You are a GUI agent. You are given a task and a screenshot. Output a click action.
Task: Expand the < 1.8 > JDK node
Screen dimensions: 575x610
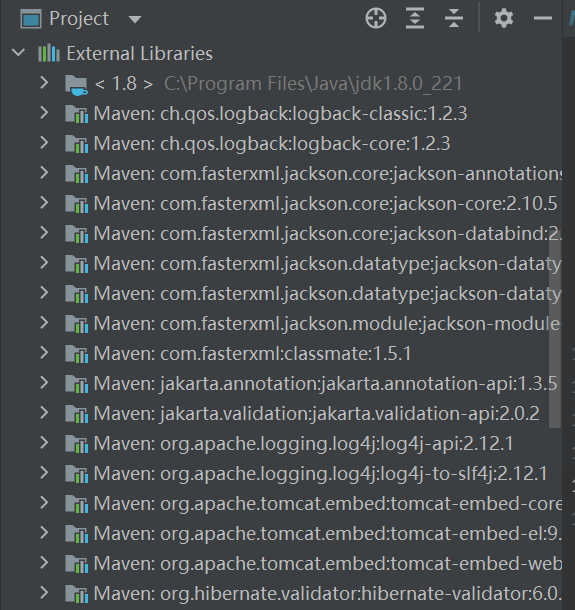pos(44,82)
